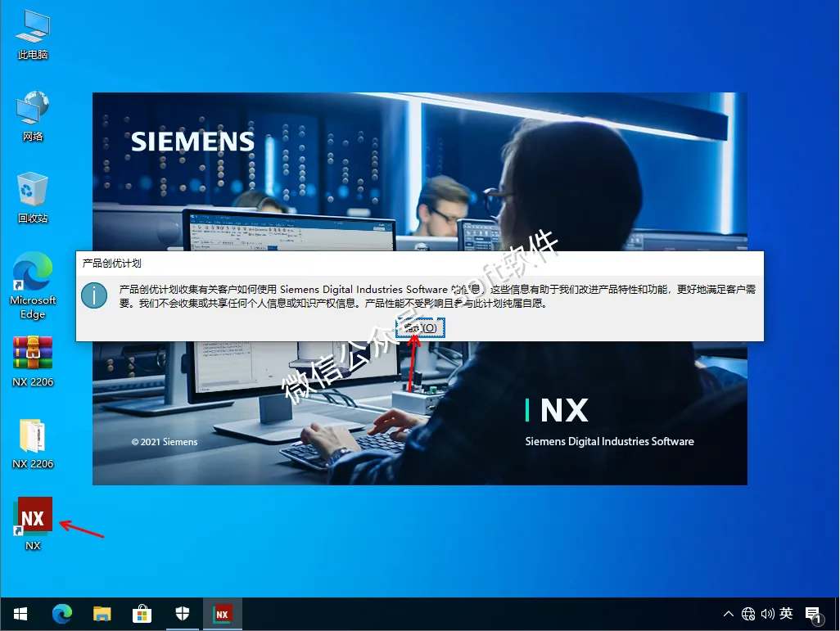The height and width of the screenshot is (631, 840).
Task: Click the Siemens Digital Industries Software caption
Action: 610,441
